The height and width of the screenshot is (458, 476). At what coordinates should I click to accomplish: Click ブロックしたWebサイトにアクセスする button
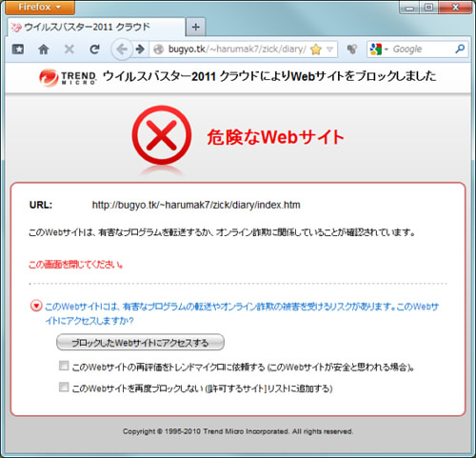click(140, 342)
